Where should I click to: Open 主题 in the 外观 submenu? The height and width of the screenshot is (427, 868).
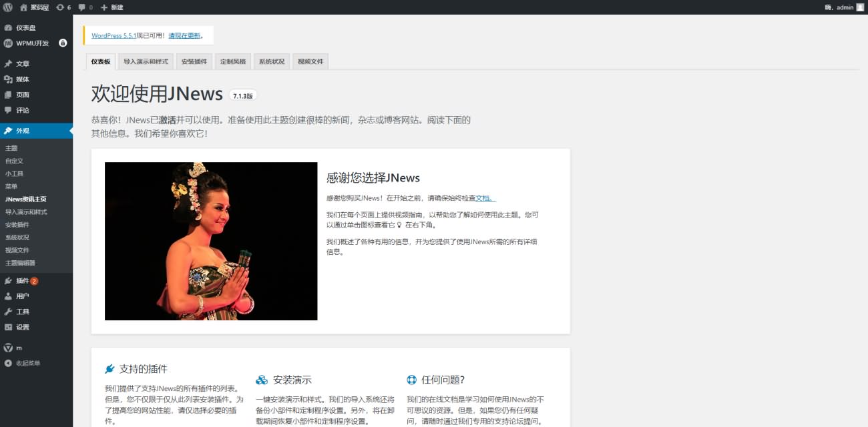[x=11, y=148]
